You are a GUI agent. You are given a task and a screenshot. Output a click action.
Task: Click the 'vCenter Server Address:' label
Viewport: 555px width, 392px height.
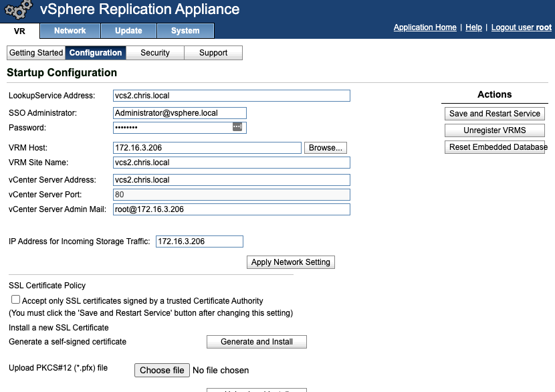tap(52, 180)
